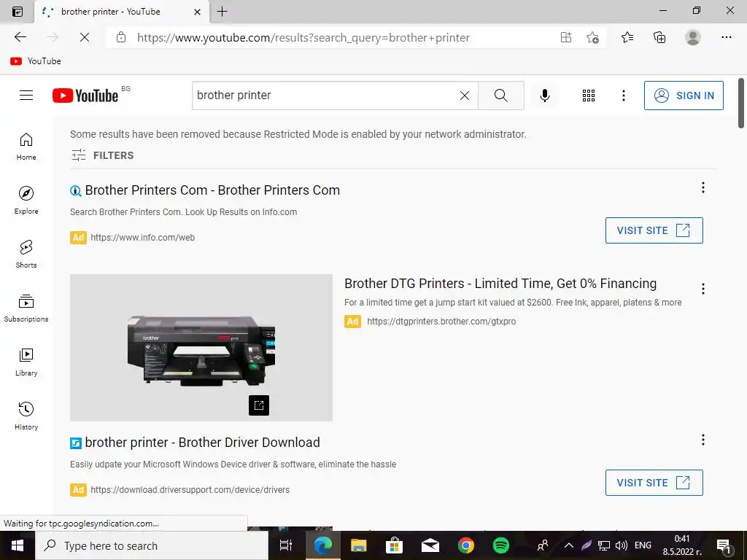Open the Favorites list
Image resolution: width=747 pixels, height=560 pixels.
tap(627, 37)
